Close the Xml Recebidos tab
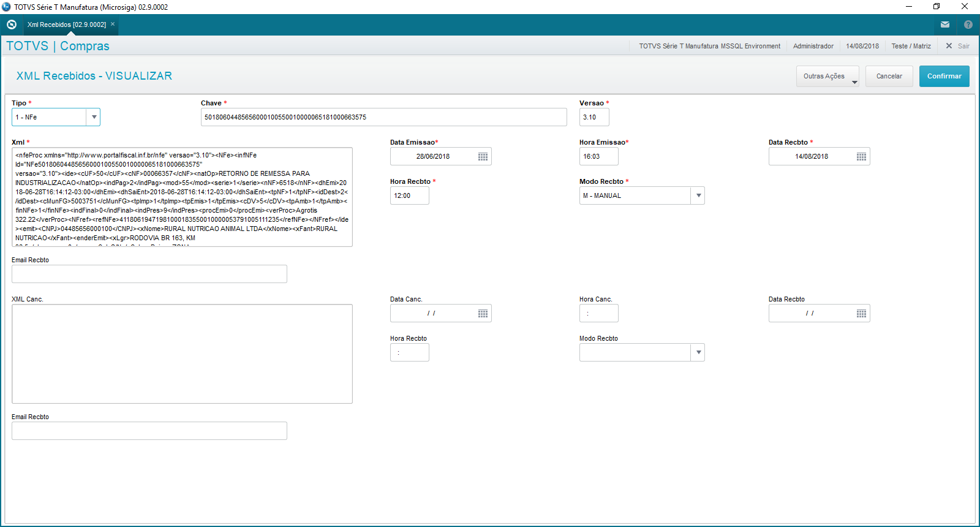The image size is (980, 527). (x=113, y=25)
